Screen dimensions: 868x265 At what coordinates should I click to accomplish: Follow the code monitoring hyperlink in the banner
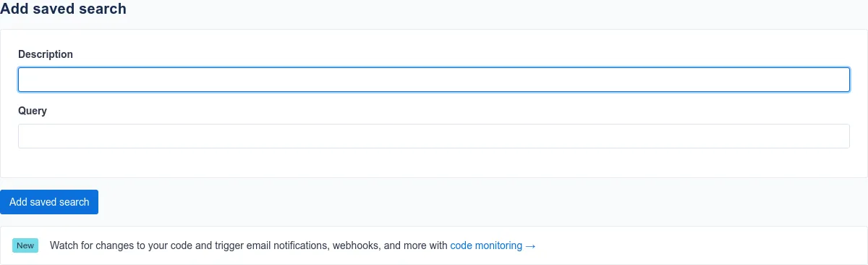point(486,245)
